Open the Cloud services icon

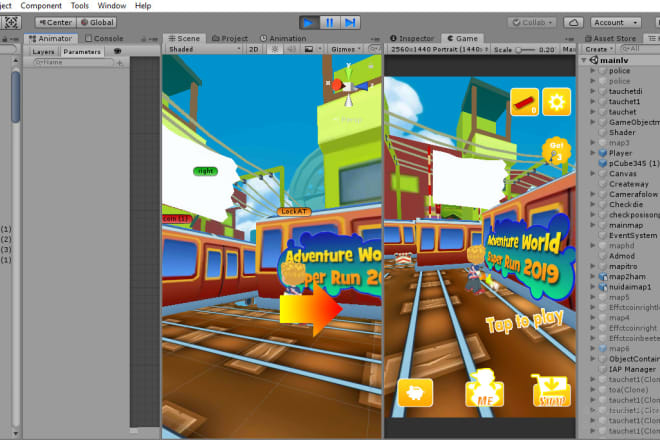[x=573, y=22]
